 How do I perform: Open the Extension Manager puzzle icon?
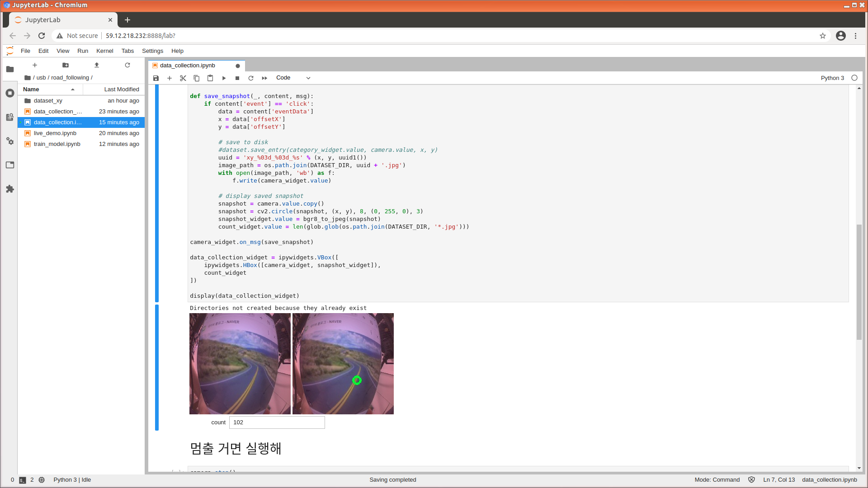coord(10,189)
